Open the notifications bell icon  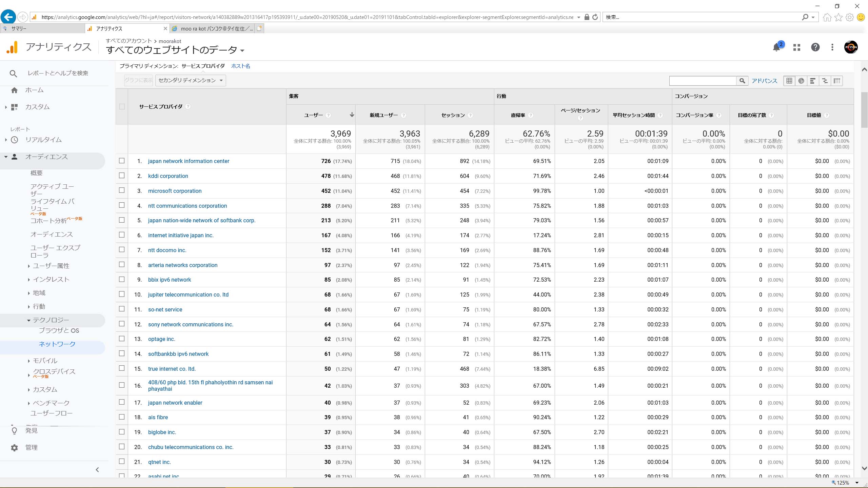pos(776,47)
